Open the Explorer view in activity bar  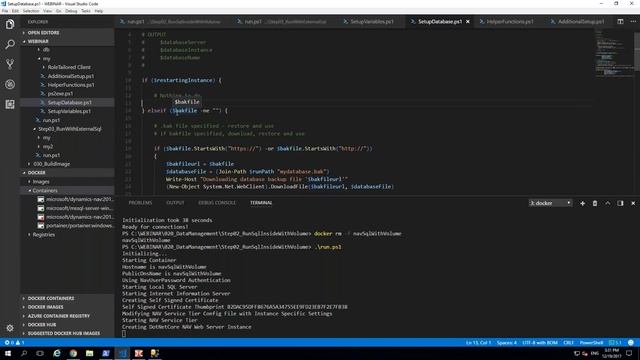tap(10, 24)
